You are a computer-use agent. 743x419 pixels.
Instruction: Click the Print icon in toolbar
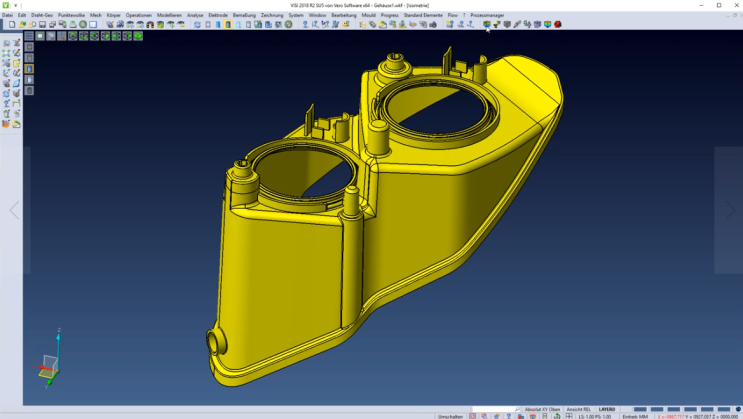72,24
